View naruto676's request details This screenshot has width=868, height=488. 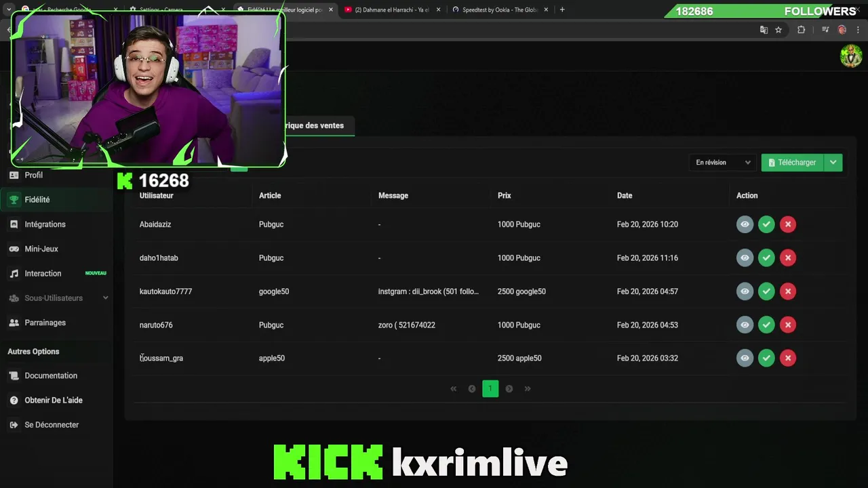point(745,325)
